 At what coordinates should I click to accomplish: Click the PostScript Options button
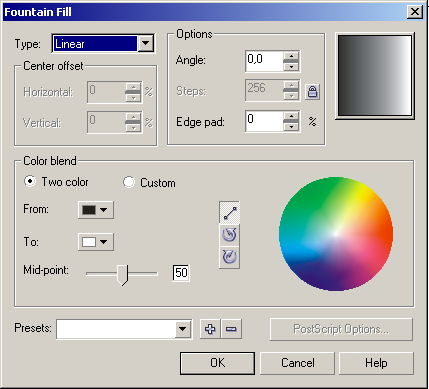pyautogui.click(x=341, y=329)
